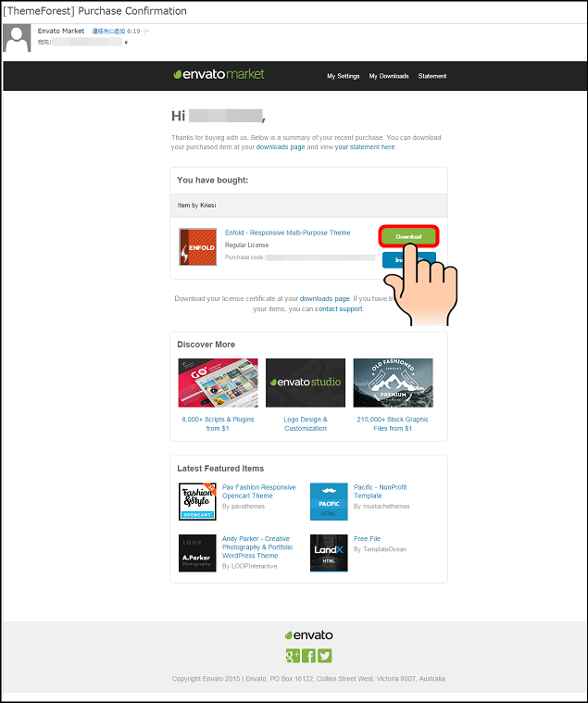This screenshot has height=703, width=588.
Task: Open Statement in header
Action: click(432, 76)
